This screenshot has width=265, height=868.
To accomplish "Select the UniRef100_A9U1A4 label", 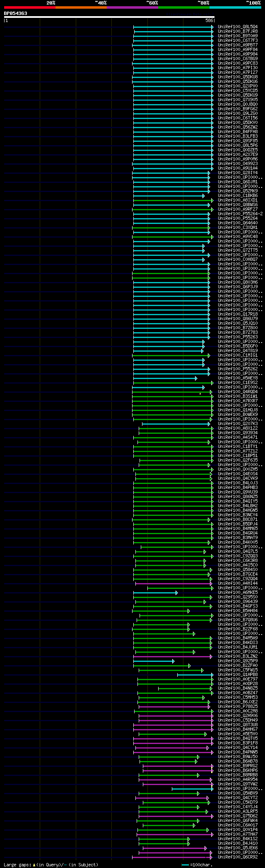I will click(238, 168).
